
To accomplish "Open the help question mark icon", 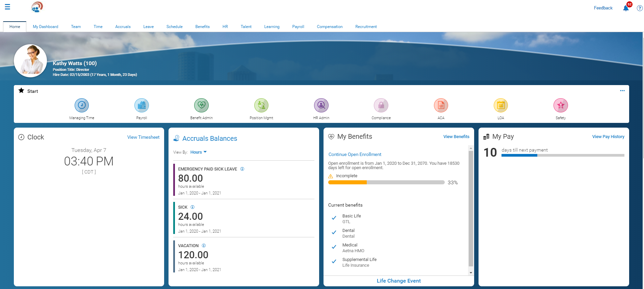I will pyautogui.click(x=640, y=8).
